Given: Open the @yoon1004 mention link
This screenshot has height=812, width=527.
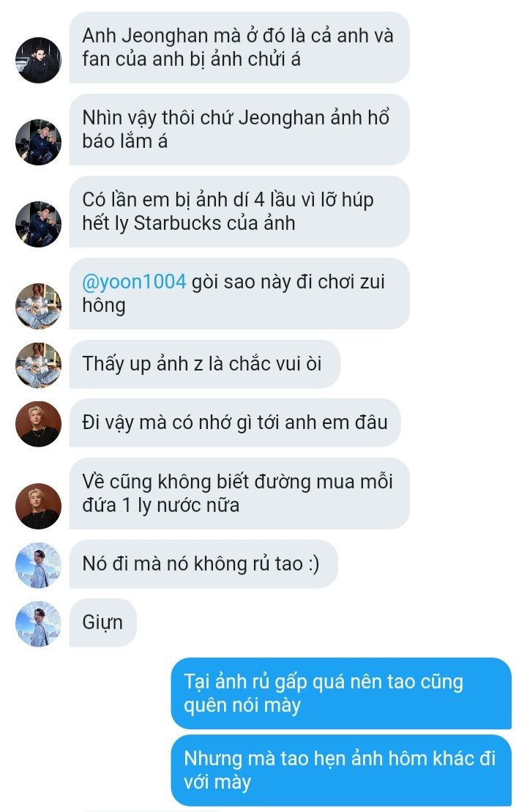Looking at the screenshot, I should [134, 282].
